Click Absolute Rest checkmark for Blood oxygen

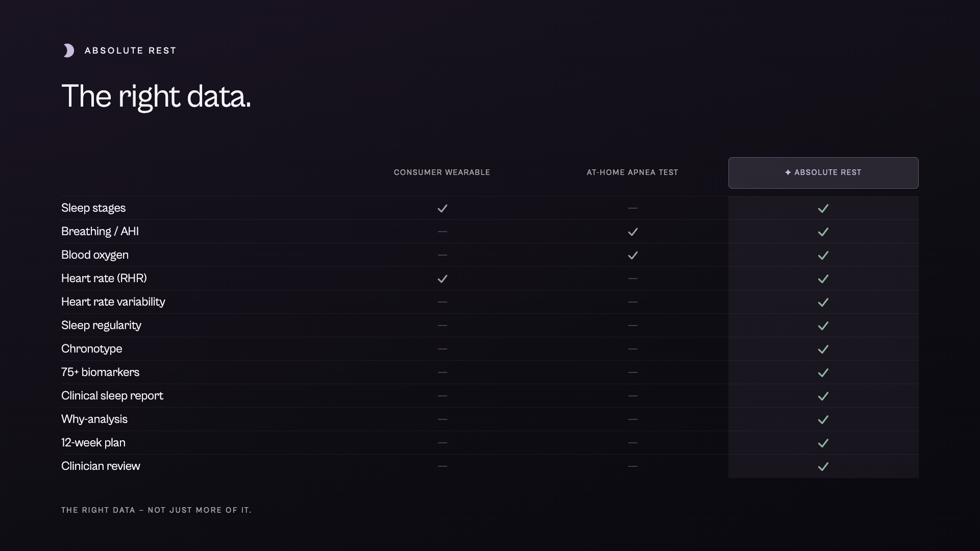tap(823, 255)
